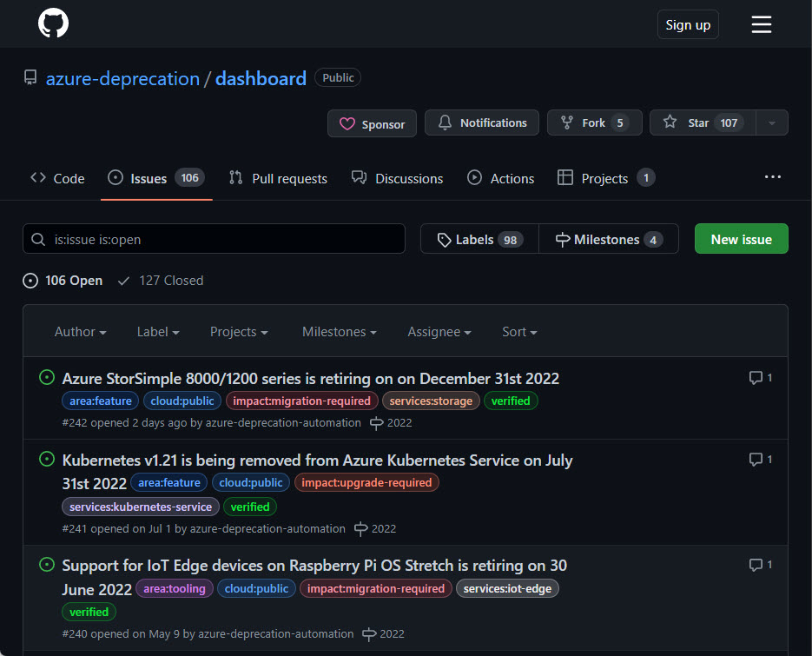Image resolution: width=812 pixels, height=656 pixels.
Task: Click verified label on IoT Edge issue
Action: point(89,613)
